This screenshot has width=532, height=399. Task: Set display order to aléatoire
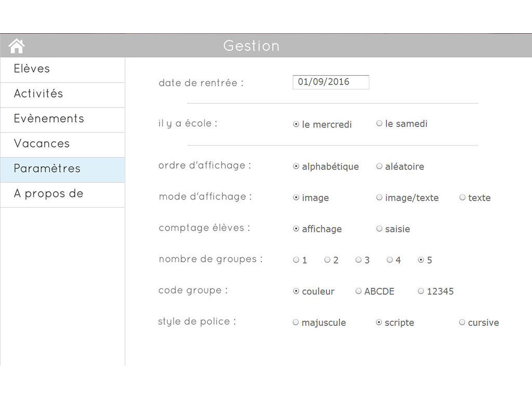(x=380, y=166)
